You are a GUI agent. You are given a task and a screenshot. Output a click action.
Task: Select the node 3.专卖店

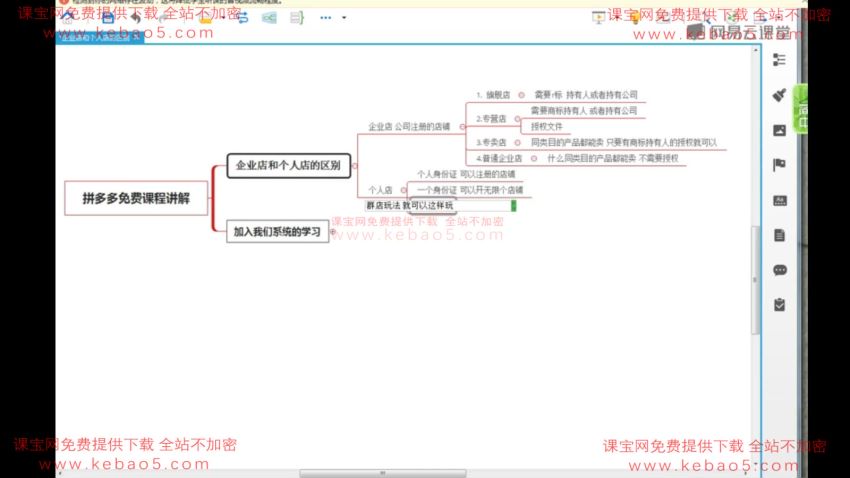pyautogui.click(x=491, y=143)
